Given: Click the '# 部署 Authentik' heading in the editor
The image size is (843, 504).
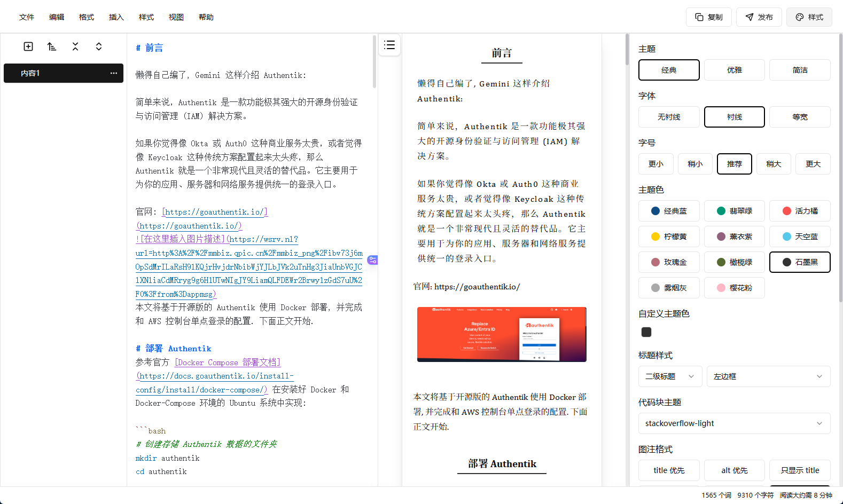Looking at the screenshot, I should (174, 349).
